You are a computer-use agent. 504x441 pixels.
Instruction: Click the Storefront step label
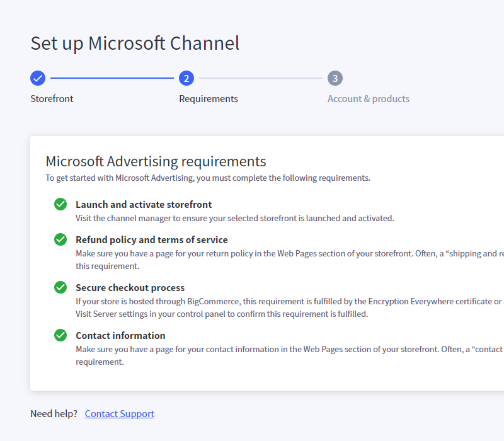click(52, 99)
